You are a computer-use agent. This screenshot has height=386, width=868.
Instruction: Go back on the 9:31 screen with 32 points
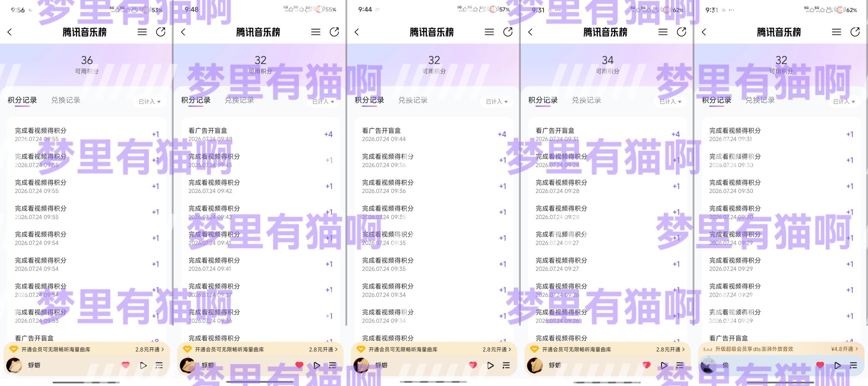pyautogui.click(x=704, y=32)
